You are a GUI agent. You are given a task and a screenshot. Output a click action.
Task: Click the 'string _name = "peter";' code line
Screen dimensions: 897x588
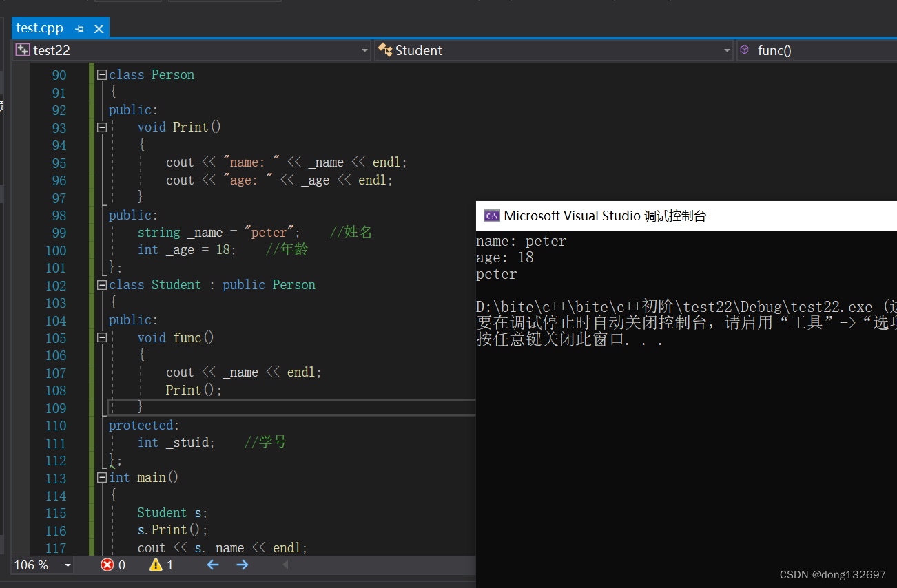(219, 233)
